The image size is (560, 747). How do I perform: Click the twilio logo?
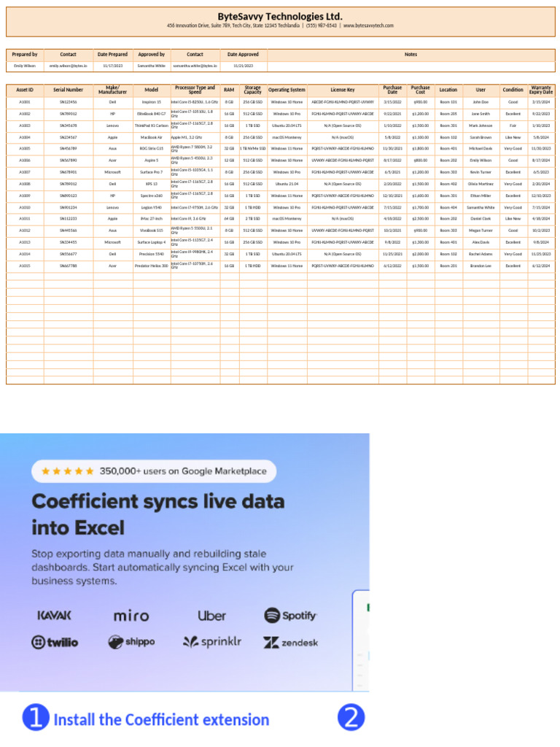(x=55, y=642)
